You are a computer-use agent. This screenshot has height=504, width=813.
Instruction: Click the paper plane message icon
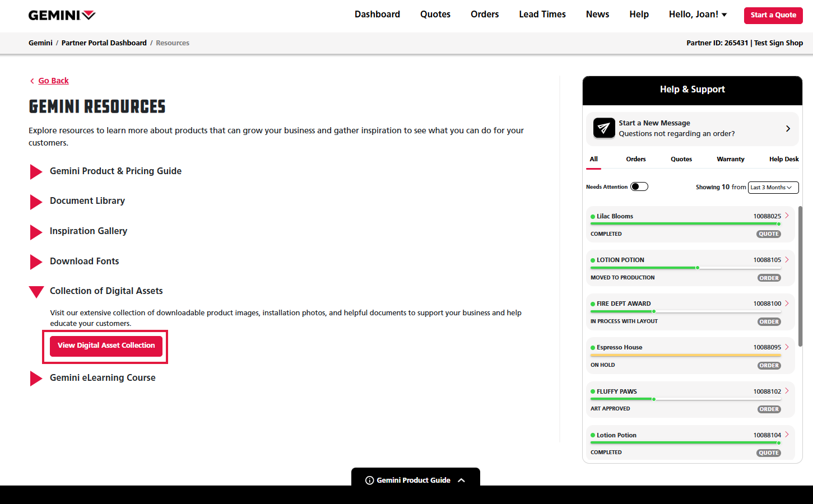(604, 128)
